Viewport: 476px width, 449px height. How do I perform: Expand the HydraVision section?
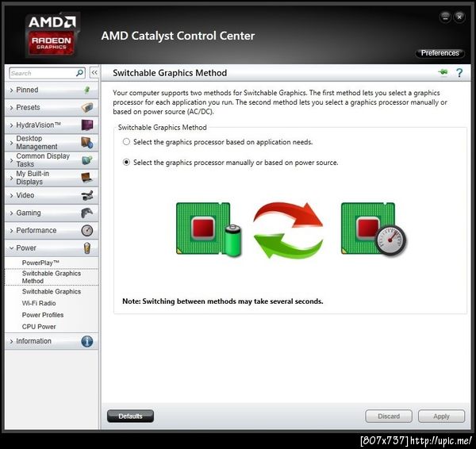pyautogui.click(x=52, y=125)
